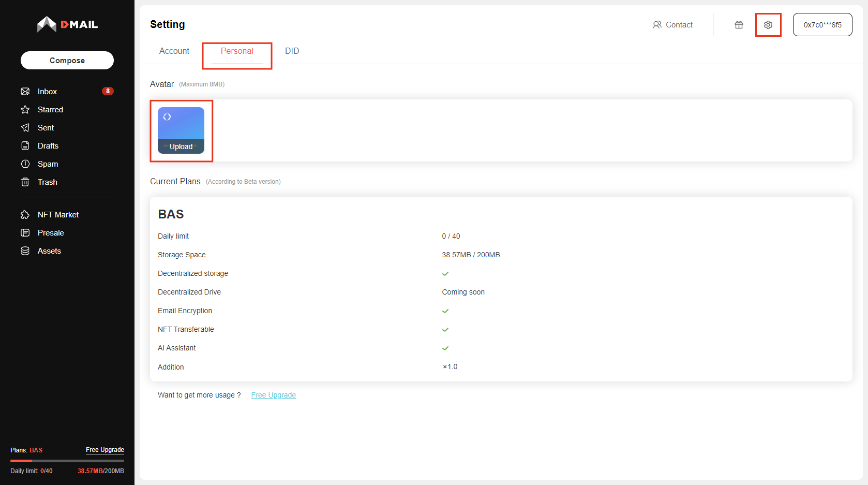Click the "Want to get more usage ?" text
This screenshot has width=868, height=485.
(x=199, y=395)
